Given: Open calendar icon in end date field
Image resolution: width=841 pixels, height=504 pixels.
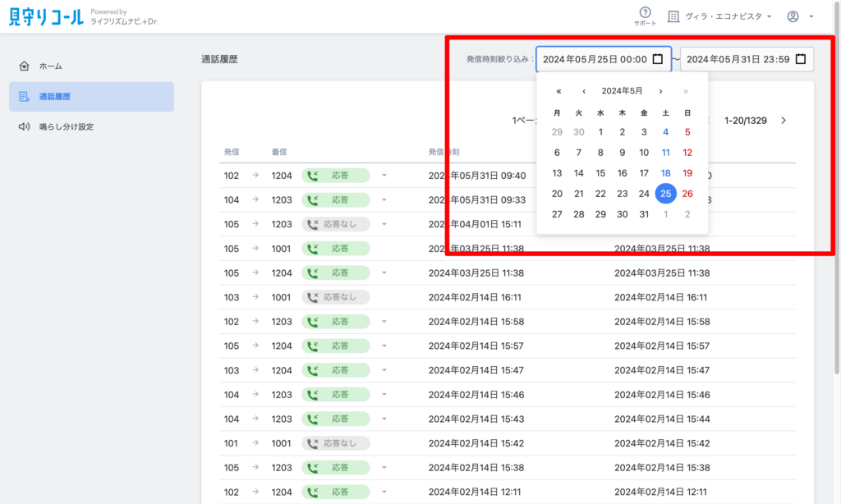Looking at the screenshot, I should 801,59.
